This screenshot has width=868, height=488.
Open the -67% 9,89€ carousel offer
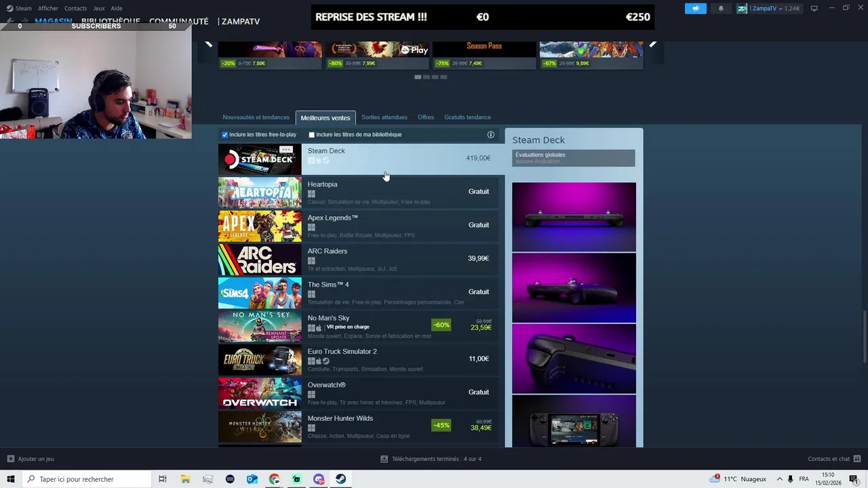coord(591,55)
